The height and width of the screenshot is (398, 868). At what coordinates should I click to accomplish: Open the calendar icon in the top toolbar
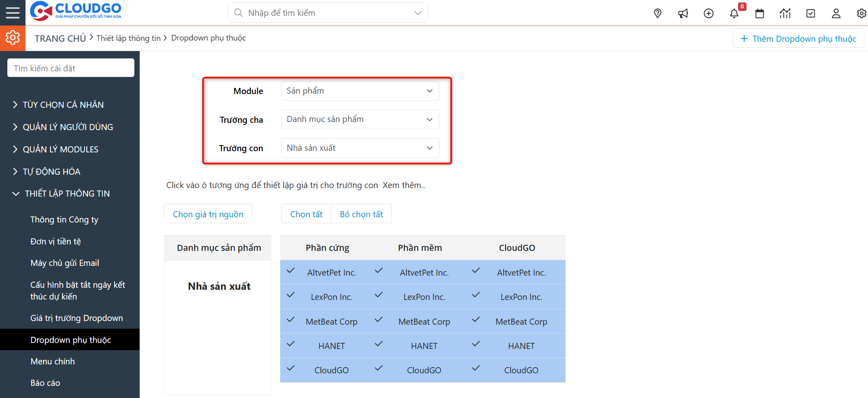(759, 13)
